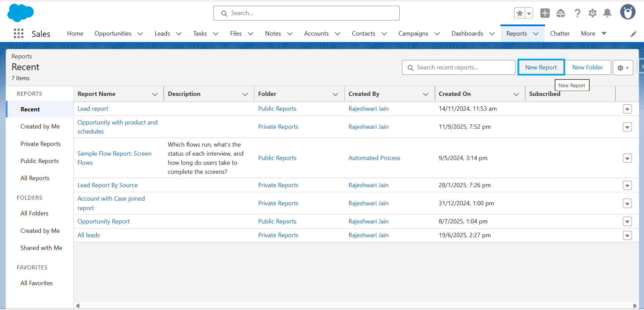Open the list view settings gear dropdown
This screenshot has width=644, height=310.
click(x=623, y=67)
